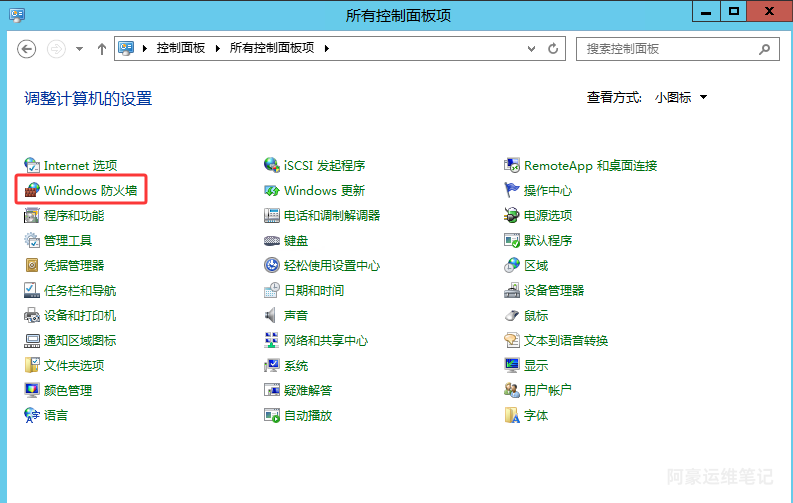Click the Windows 防火墙 firewall icon
The image size is (793, 503).
[x=32, y=190]
